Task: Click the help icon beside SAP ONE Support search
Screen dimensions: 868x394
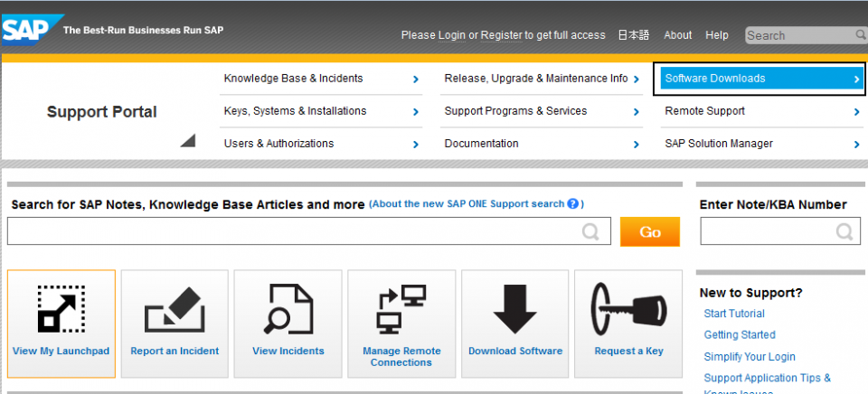Action: pyautogui.click(x=573, y=204)
